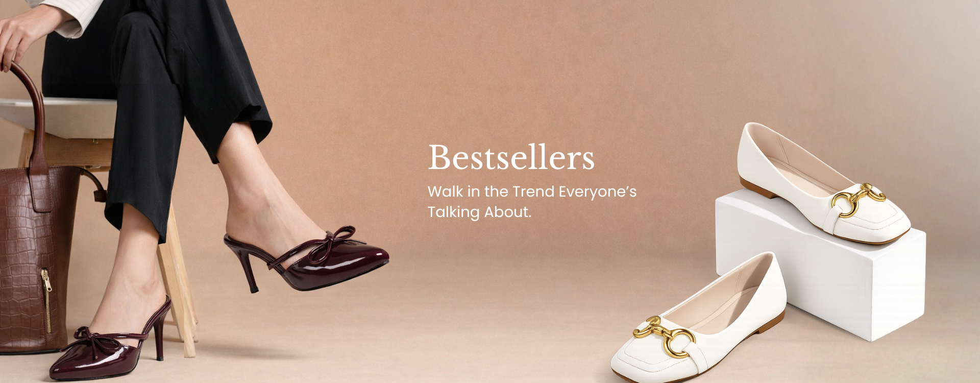Click the Bestsellers banner heading
The height and width of the screenshot is (383, 980).
(511, 157)
